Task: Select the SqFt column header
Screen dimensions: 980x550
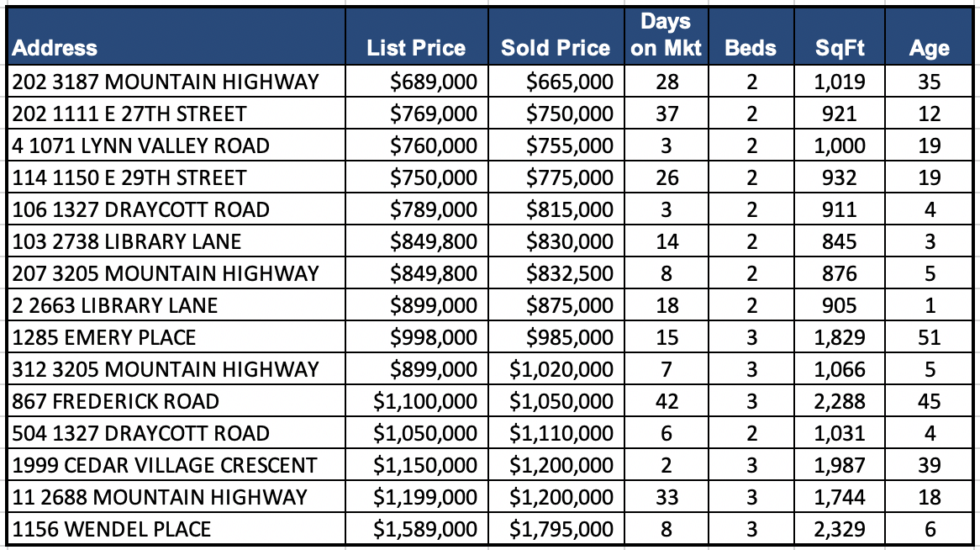Action: pyautogui.click(x=840, y=48)
